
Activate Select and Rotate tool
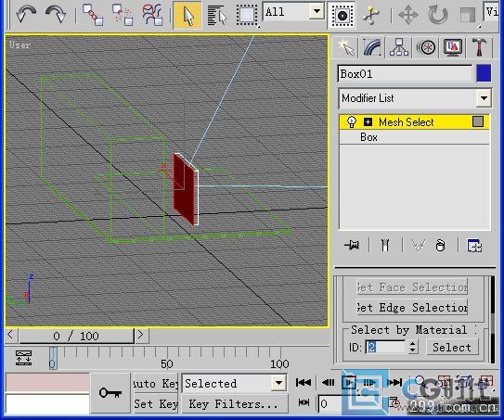coord(438,15)
